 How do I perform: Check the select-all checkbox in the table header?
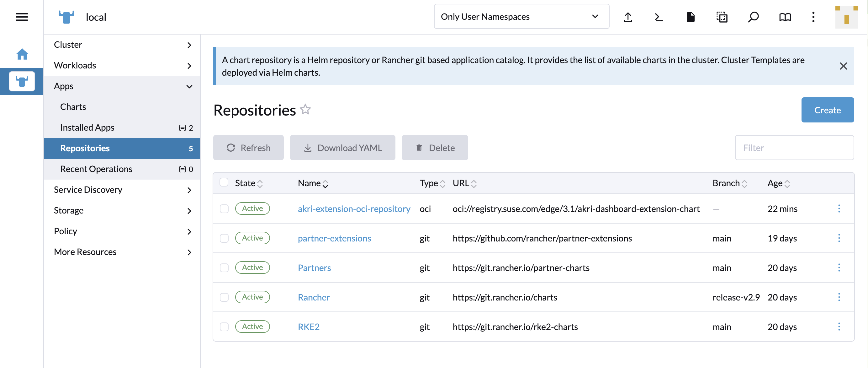[224, 182]
